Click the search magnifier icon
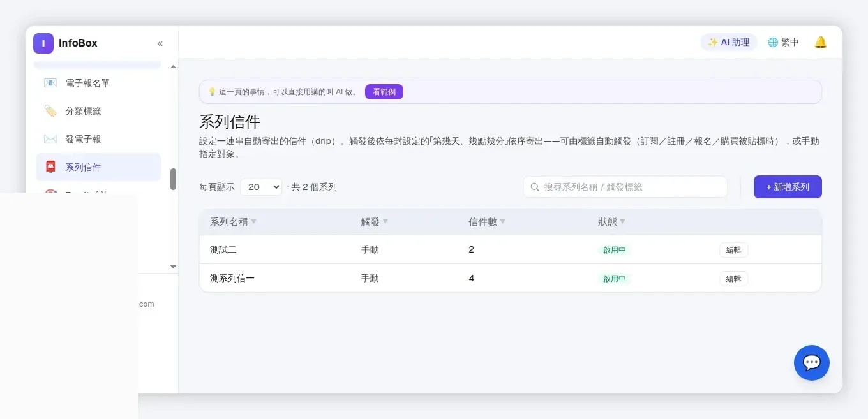 point(535,187)
